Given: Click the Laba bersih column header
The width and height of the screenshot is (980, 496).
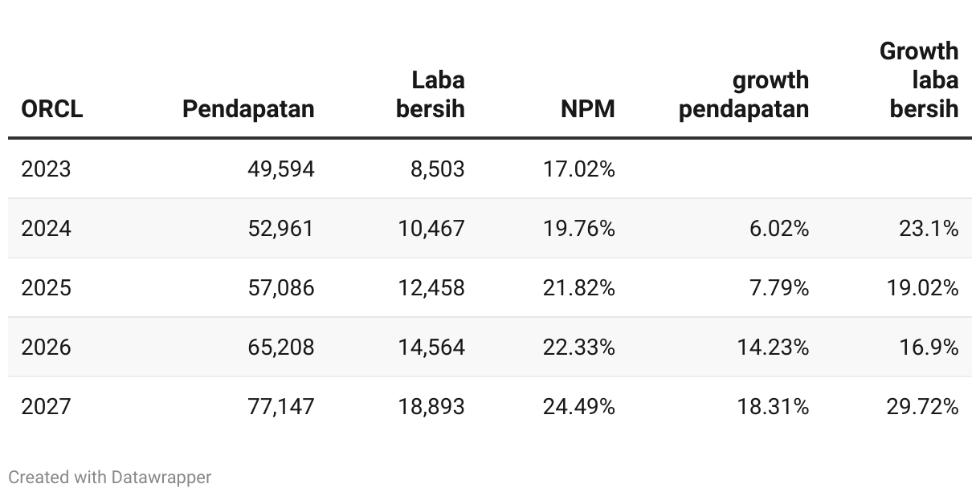Looking at the screenshot, I should [431, 94].
